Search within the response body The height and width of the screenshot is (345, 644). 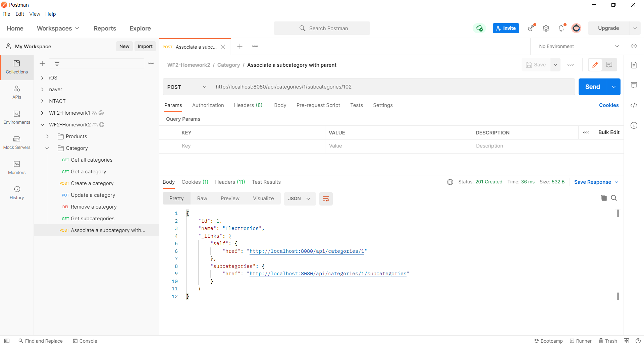pos(614,198)
